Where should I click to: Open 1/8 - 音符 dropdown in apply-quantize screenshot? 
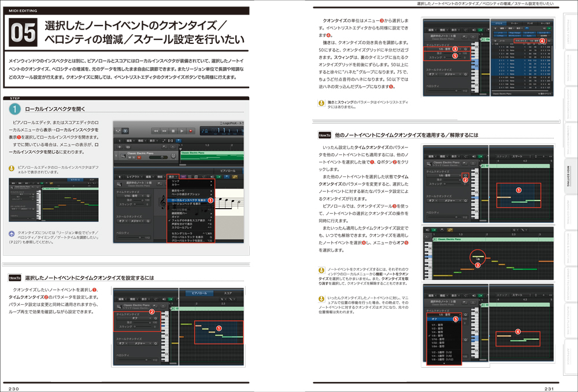(443, 176)
